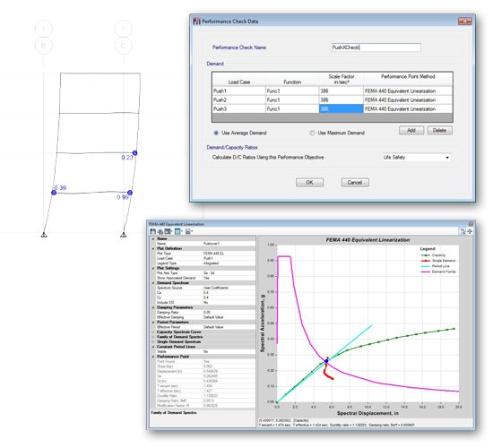Click the Performance Check Name input field
The height and width of the screenshot is (448, 493).
pos(376,47)
